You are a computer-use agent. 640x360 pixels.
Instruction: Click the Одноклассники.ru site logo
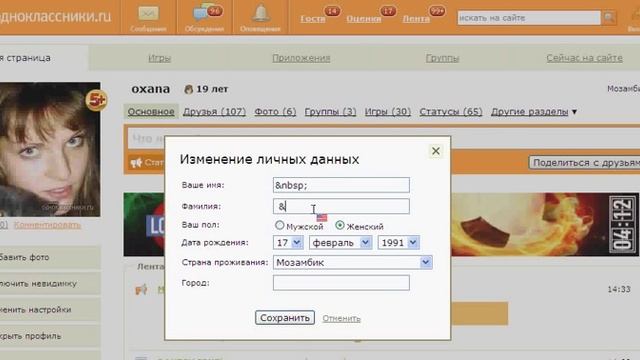[56, 16]
